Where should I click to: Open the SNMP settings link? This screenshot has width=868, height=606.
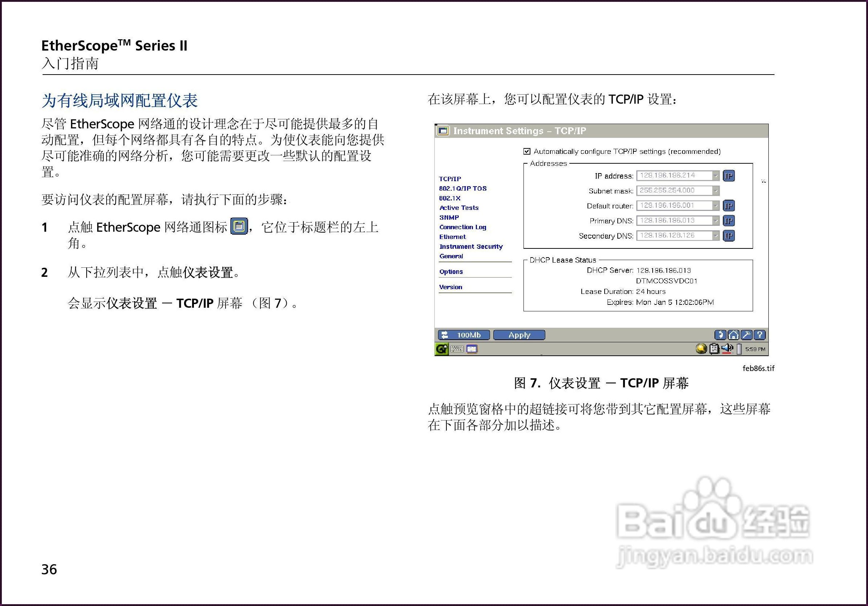tap(449, 218)
